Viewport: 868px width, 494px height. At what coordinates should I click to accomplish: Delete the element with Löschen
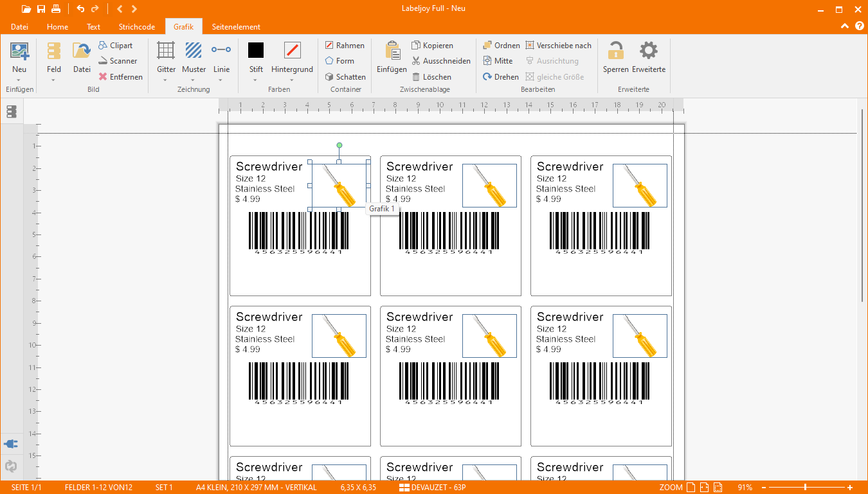[x=431, y=76]
